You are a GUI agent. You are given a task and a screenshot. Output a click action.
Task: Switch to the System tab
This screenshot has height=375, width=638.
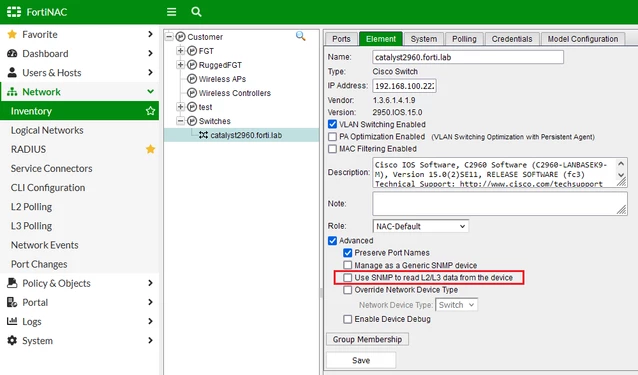(x=424, y=39)
